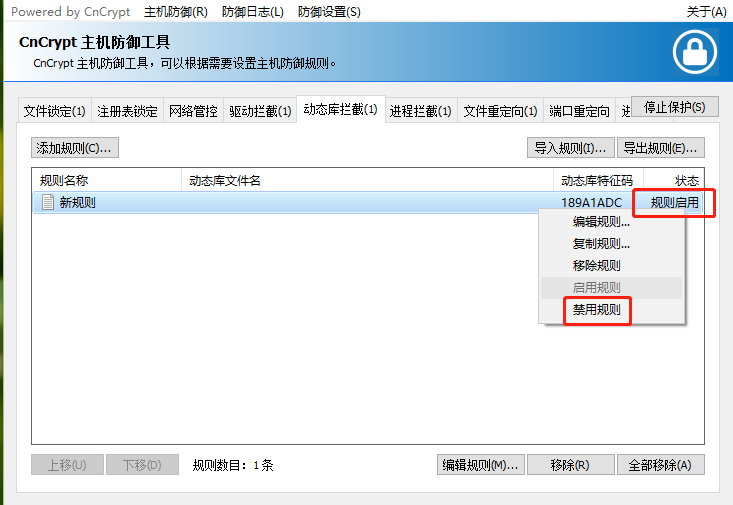This screenshot has width=733, height=505.
Task: Sort by the 动态库特征码 column header
Action: 598,180
